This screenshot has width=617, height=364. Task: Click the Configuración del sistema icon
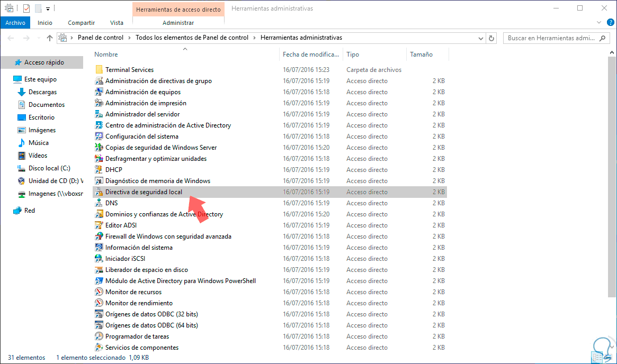pyautogui.click(x=99, y=136)
